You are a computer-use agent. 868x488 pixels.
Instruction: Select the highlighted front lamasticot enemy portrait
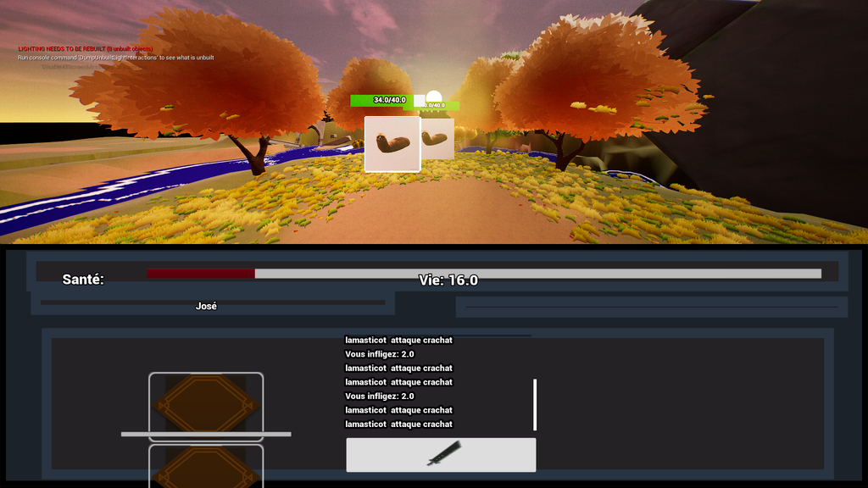click(x=392, y=144)
